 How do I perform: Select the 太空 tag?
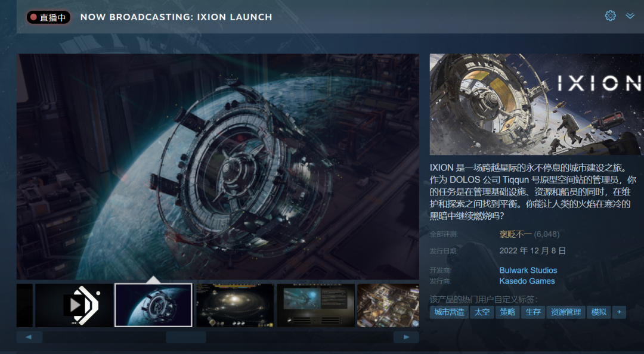click(x=482, y=312)
